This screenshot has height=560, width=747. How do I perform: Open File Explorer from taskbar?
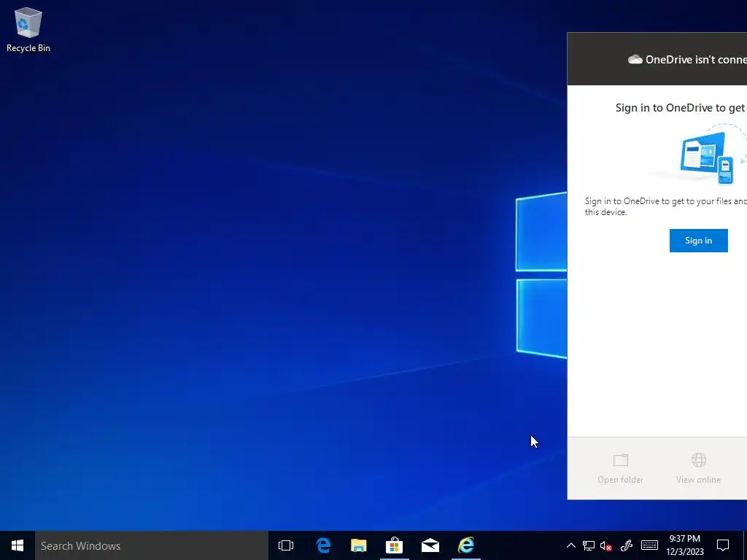click(x=359, y=545)
